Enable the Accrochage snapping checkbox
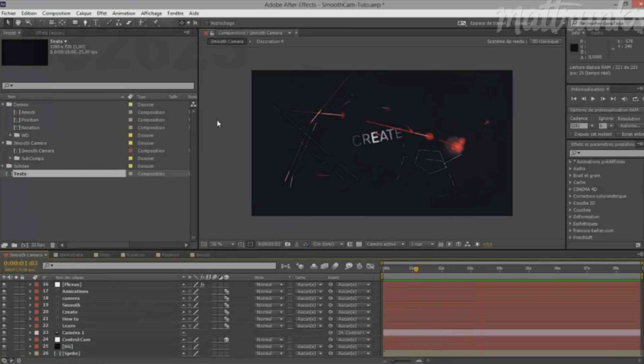Screen dimensions: 644x364 click(x=207, y=23)
